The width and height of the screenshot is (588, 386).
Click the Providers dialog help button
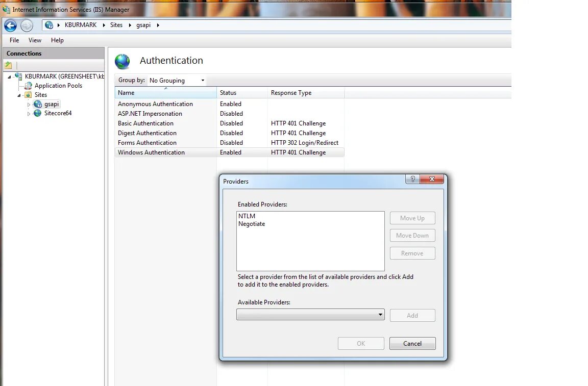click(x=412, y=179)
